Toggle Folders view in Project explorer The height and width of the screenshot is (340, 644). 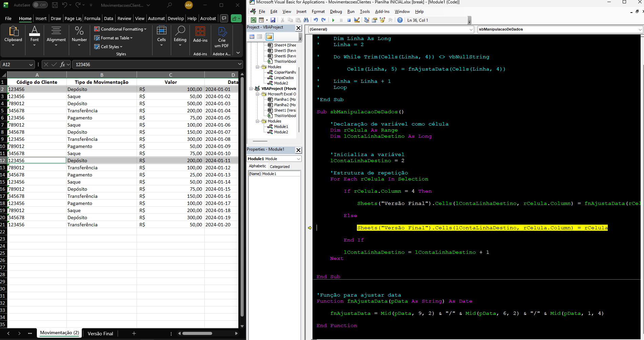coord(269,37)
